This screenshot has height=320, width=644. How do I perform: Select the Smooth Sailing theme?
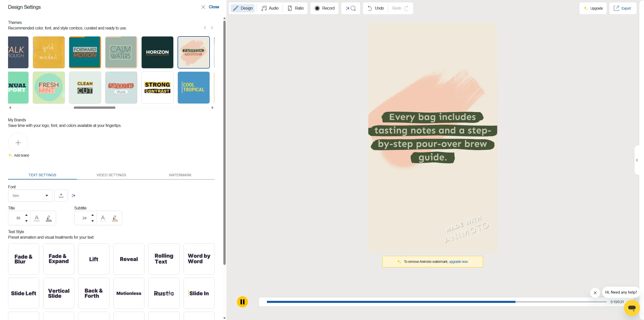tap(121, 88)
